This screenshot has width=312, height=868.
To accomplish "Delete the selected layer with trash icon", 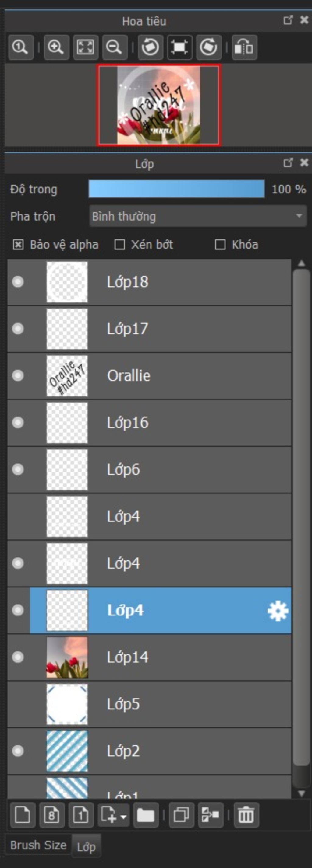I will point(246,815).
